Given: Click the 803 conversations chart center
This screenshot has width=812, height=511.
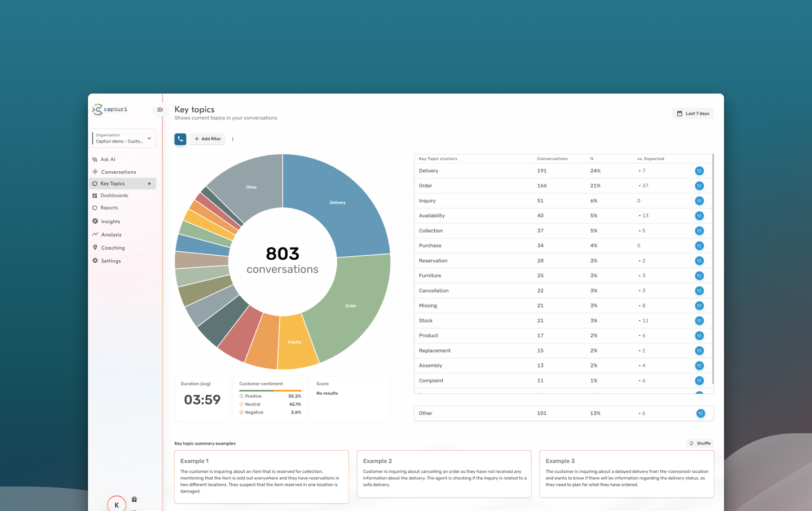Looking at the screenshot, I should click(283, 261).
